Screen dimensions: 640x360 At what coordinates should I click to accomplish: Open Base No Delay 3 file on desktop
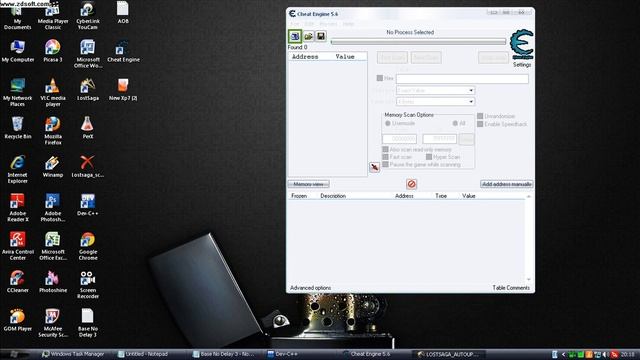pyautogui.click(x=88, y=322)
